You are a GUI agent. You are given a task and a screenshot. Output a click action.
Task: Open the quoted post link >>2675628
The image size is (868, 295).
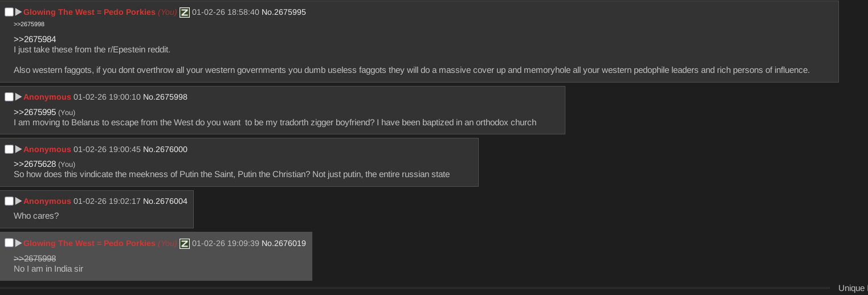pos(35,164)
